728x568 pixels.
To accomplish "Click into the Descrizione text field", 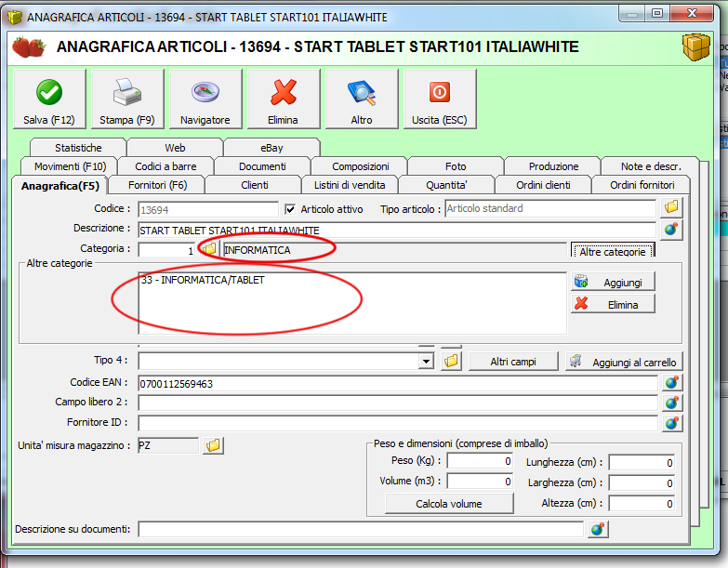I will [397, 231].
